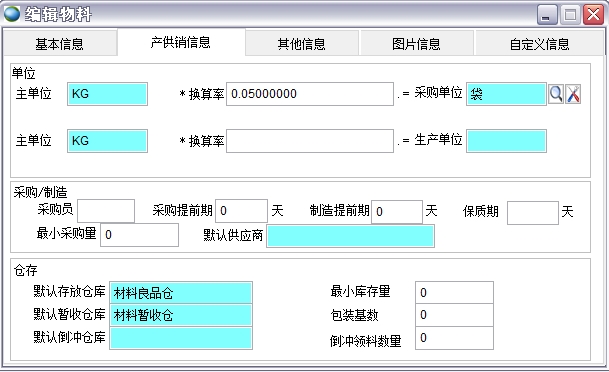Click the globe application icon in title bar
This screenshot has width=609, height=372.
(12, 14)
